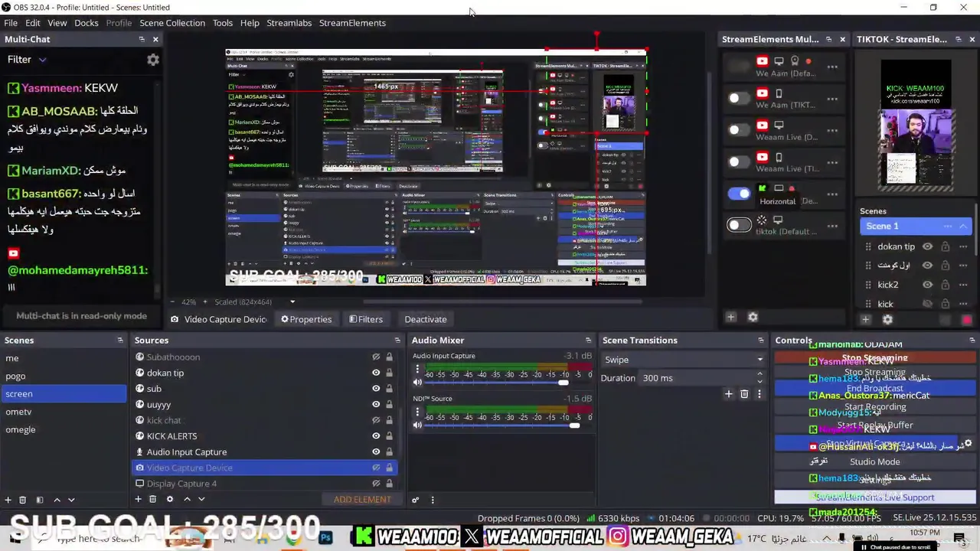The image size is (980, 551).
Task: Open transition properties three-dot menu
Action: (759, 394)
